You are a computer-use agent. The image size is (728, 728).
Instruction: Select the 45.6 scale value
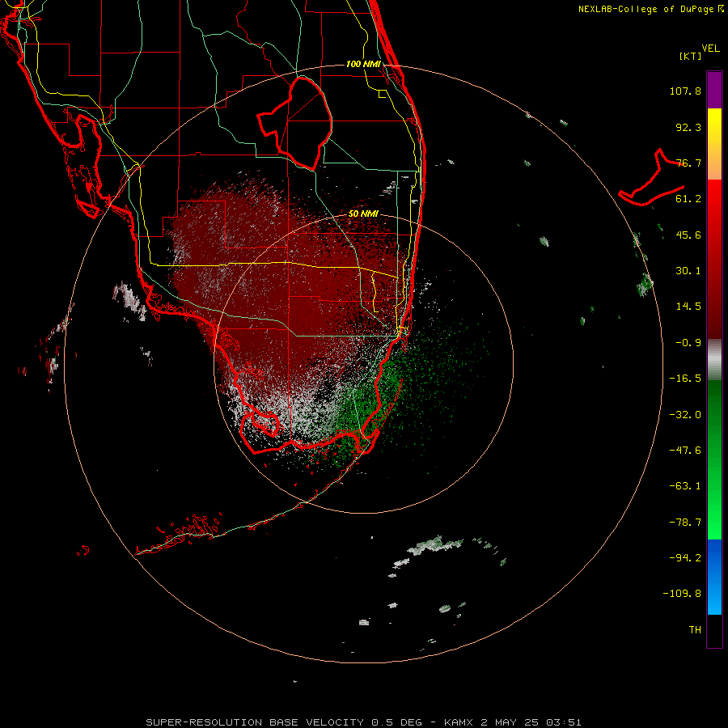tap(688, 235)
